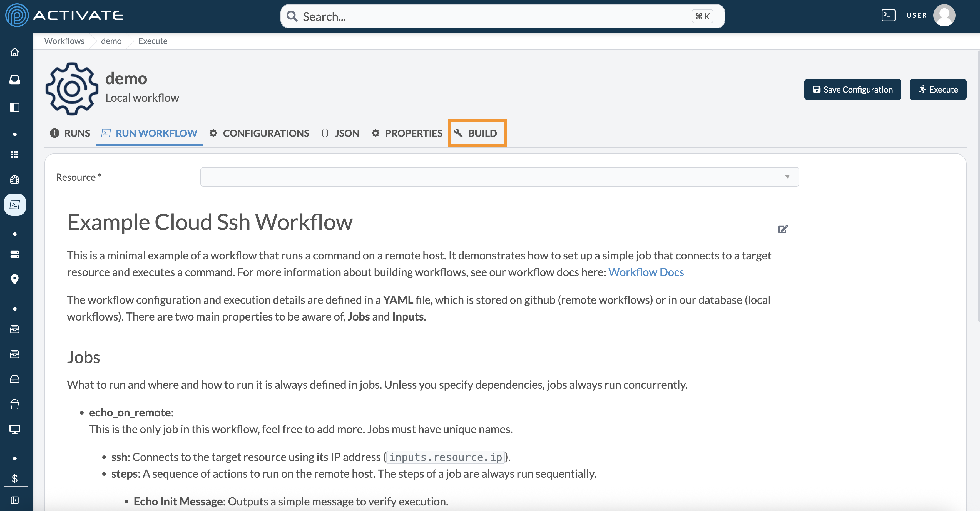Open the user avatar menu
Screen dimensions: 980x511
pos(944,16)
